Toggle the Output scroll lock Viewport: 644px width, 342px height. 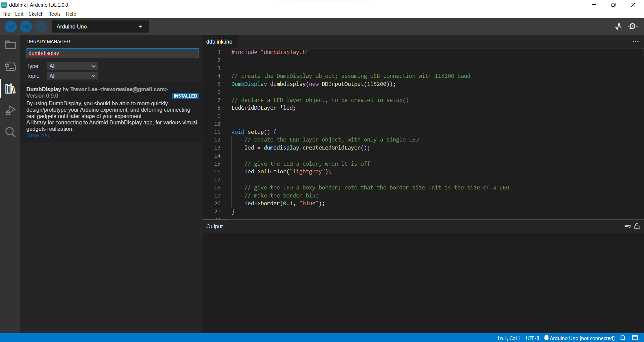637,226
